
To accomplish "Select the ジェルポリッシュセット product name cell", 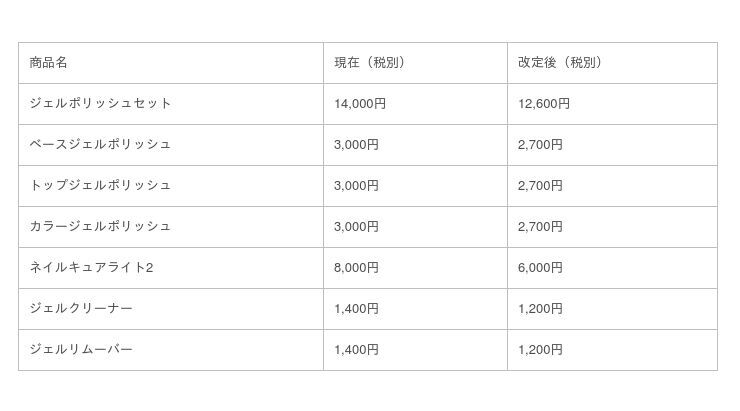I will (101, 104).
